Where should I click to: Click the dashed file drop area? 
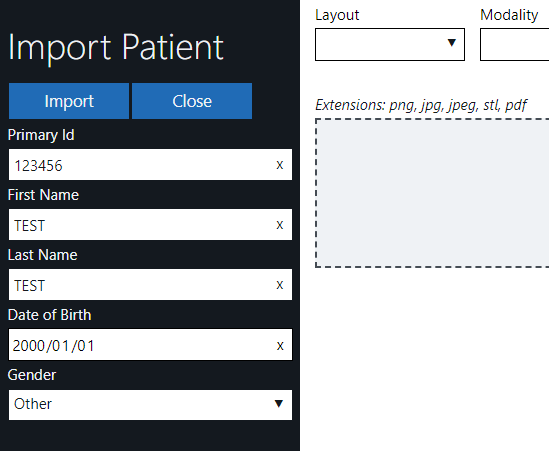click(x=432, y=193)
